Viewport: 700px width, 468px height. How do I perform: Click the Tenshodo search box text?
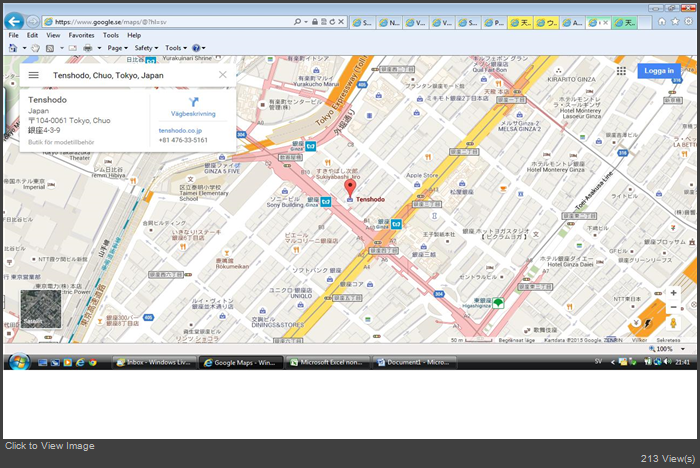click(108, 75)
